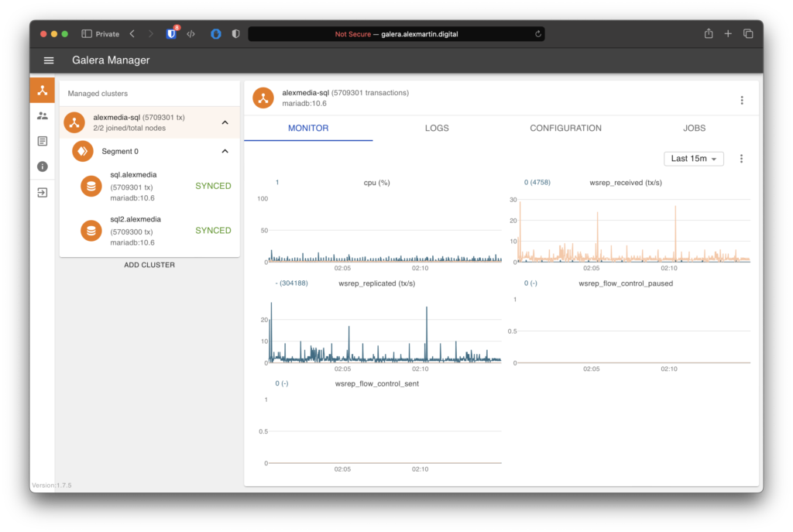The image size is (793, 532).
Task: Click the Galera Manager title
Action: click(111, 60)
